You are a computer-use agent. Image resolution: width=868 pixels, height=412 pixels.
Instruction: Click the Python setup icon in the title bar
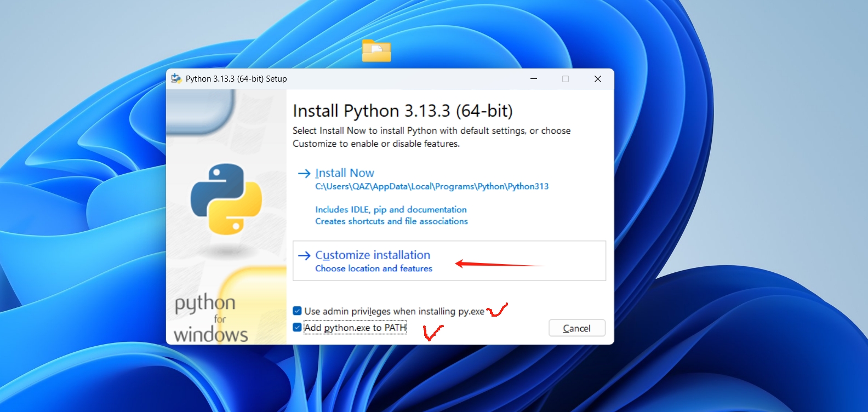176,79
